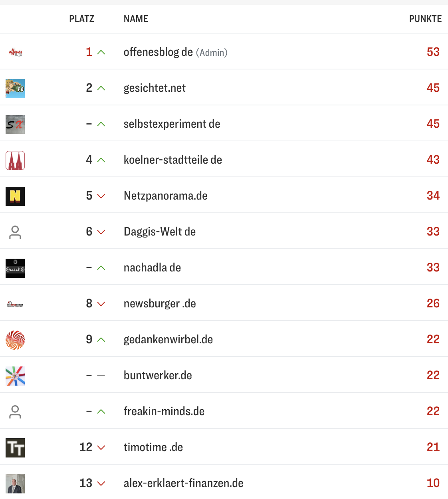
Task: Expand the green up arrow beside offenesblog.de
Action: (101, 52)
